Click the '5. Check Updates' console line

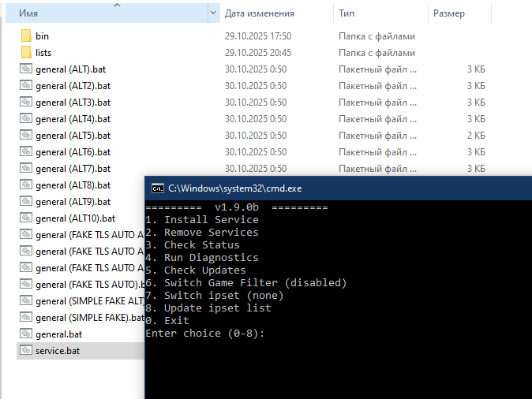point(196,270)
